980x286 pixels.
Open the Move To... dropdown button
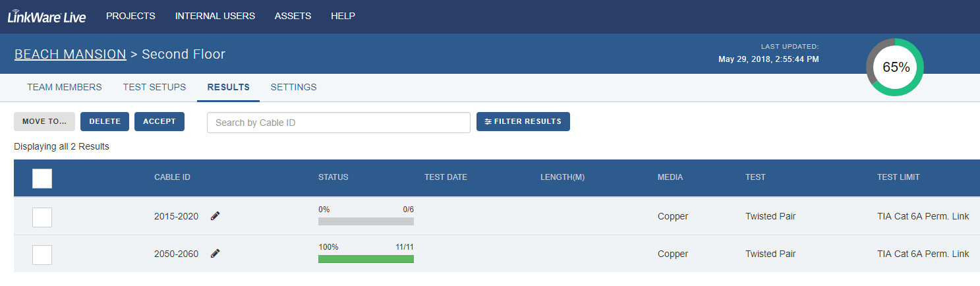pyautogui.click(x=45, y=122)
